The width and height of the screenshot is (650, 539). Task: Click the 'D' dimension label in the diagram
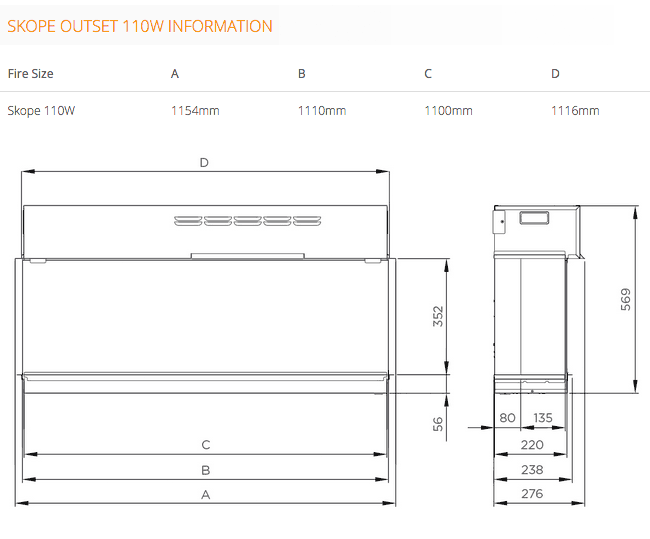pos(204,163)
